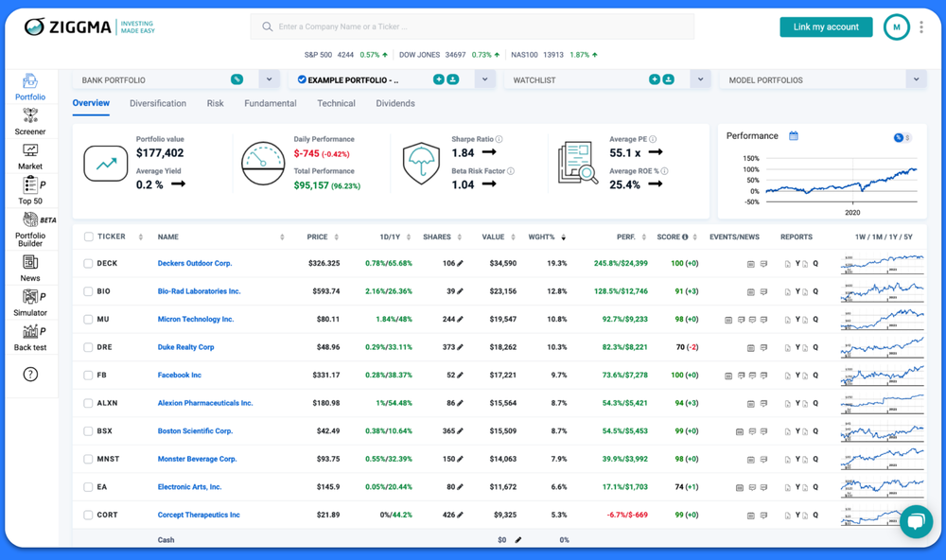The height and width of the screenshot is (560, 946).
Task: Click the Link my account button
Action: [x=826, y=27]
